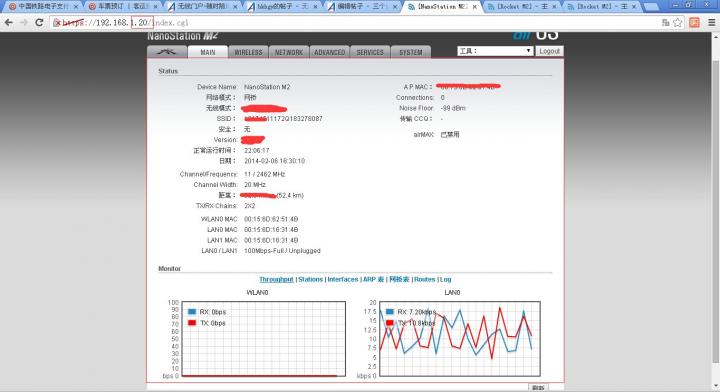Image resolution: width=720 pixels, height=392 pixels.
Task: Click the channel value 11 / 2462 MHz
Action: (264, 174)
